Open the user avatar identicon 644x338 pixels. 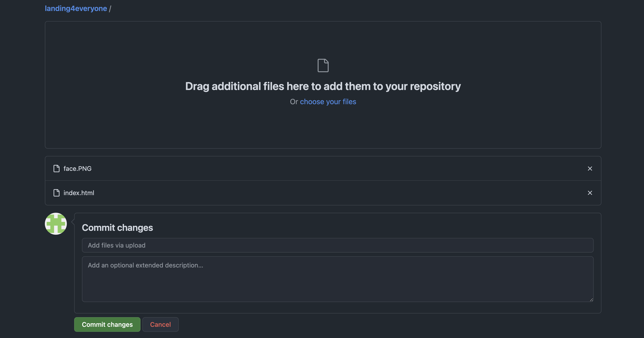[56, 224]
